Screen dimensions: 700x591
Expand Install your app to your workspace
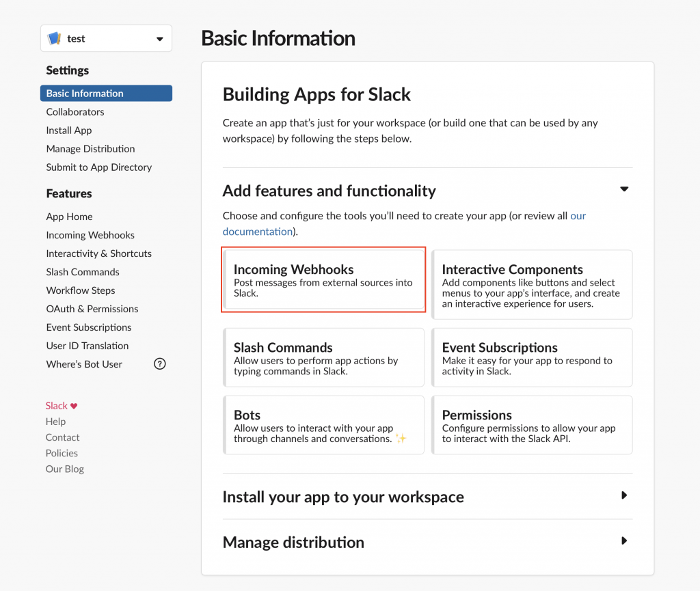pyautogui.click(x=623, y=495)
